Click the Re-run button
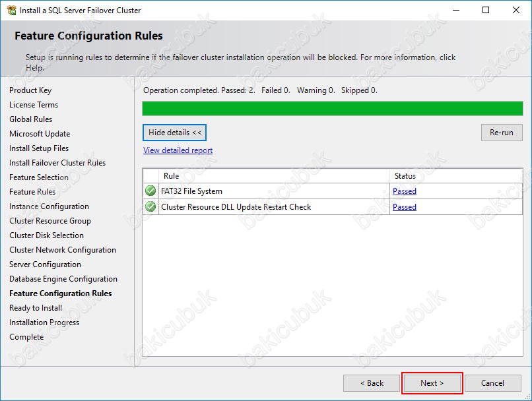This screenshot has width=532, height=401. pyautogui.click(x=502, y=133)
